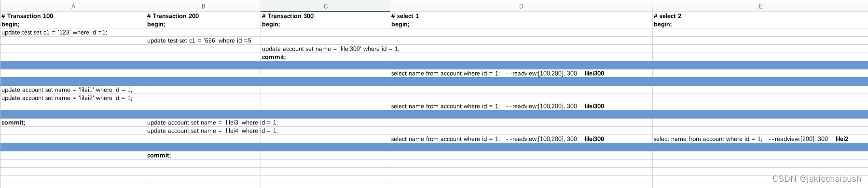Click final commit cell in Transaction 200 column
This screenshot has width=868, height=188.
click(203, 155)
